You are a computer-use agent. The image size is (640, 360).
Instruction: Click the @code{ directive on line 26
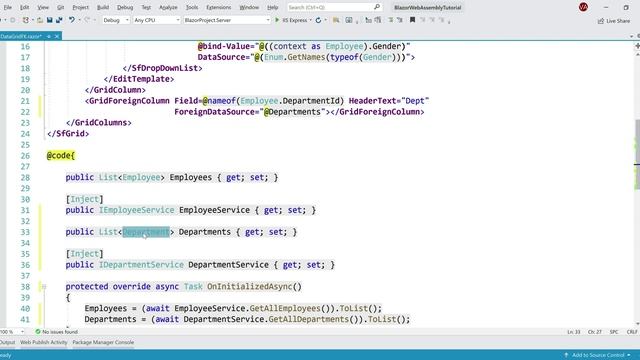point(60,156)
